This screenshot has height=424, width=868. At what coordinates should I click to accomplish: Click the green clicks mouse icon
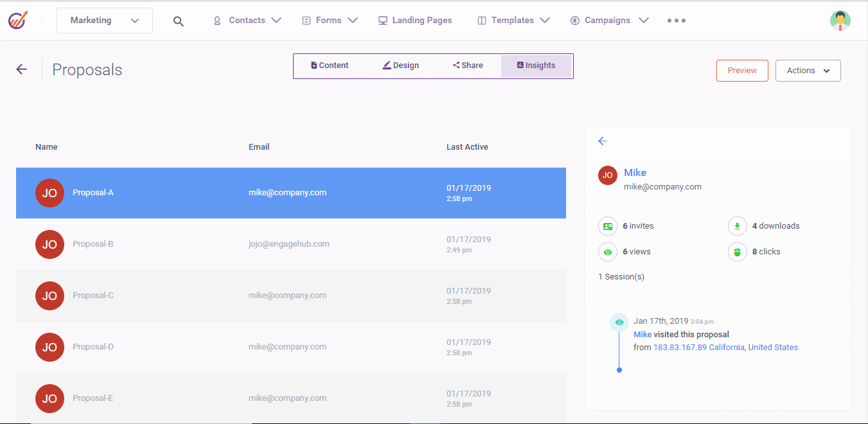click(x=737, y=252)
